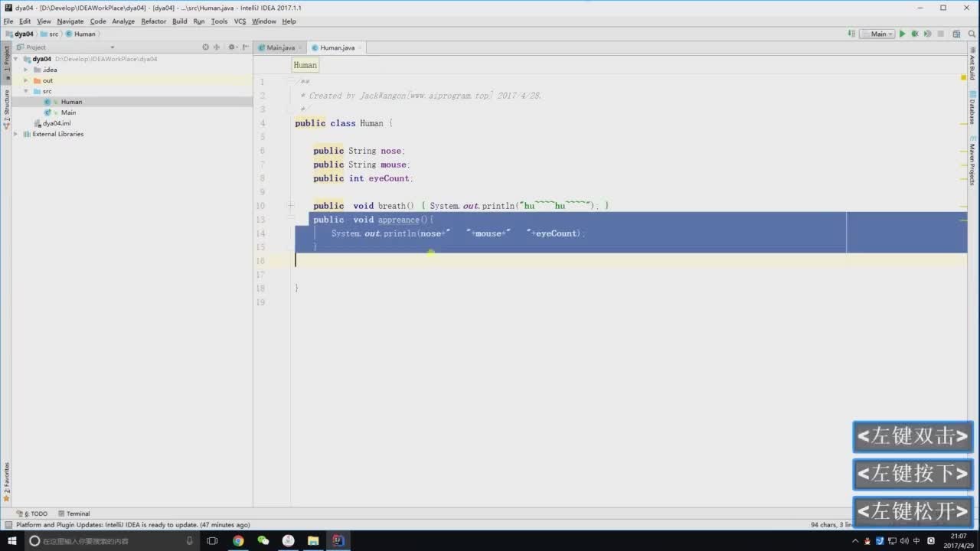Image resolution: width=980 pixels, height=551 pixels.
Task: Click src breadcrumb in navigation bar
Action: (49, 34)
